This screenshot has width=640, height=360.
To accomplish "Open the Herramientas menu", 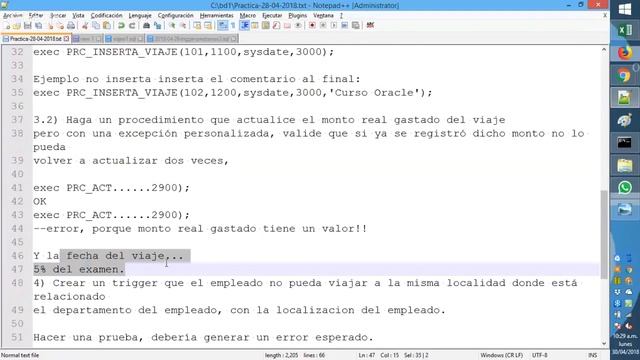I will [217, 16].
